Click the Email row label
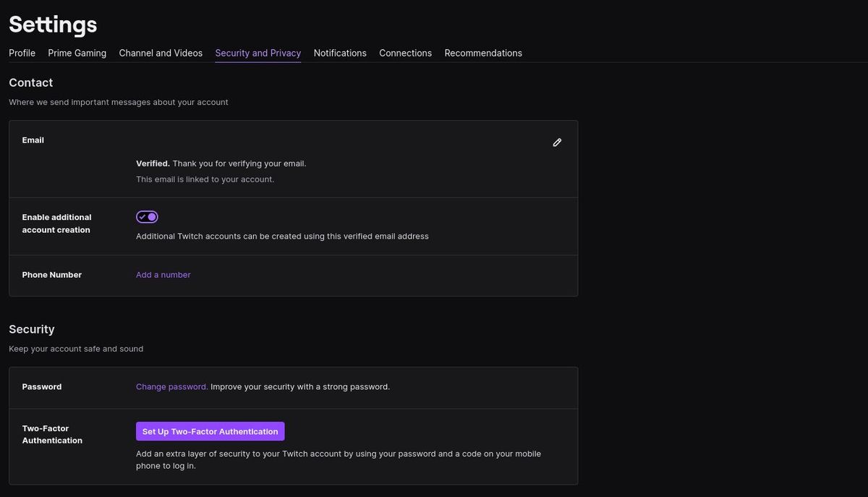The width and height of the screenshot is (868, 497). click(x=33, y=140)
